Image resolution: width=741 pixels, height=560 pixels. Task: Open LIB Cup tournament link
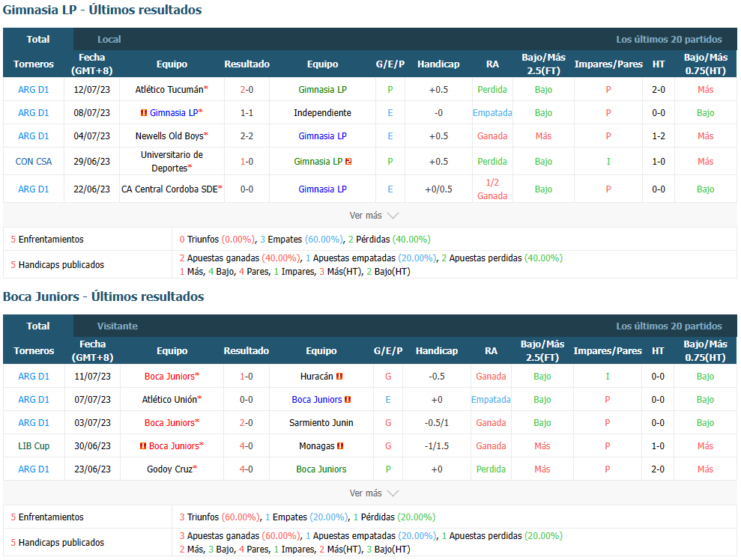point(34,445)
